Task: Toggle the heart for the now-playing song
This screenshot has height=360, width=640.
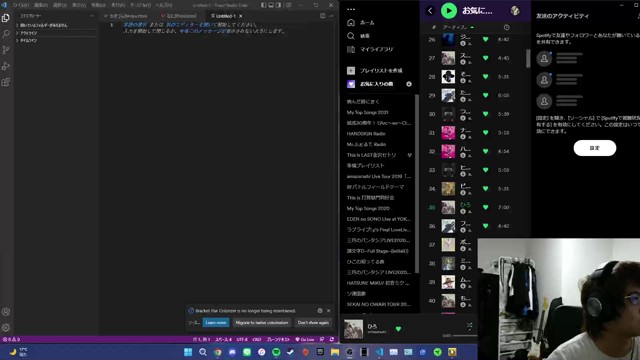Action: (x=398, y=329)
